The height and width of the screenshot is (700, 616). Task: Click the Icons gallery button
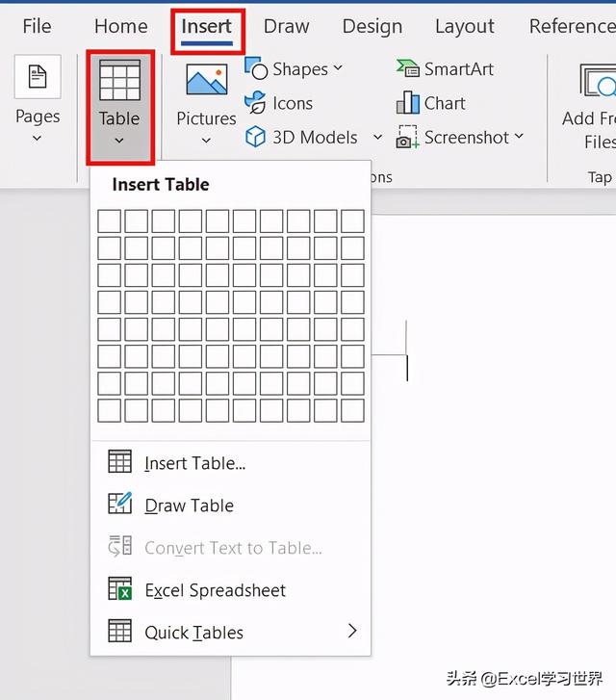(256, 103)
